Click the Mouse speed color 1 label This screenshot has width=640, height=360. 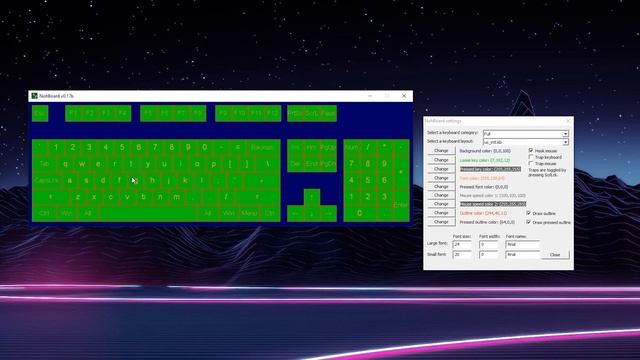point(493,196)
